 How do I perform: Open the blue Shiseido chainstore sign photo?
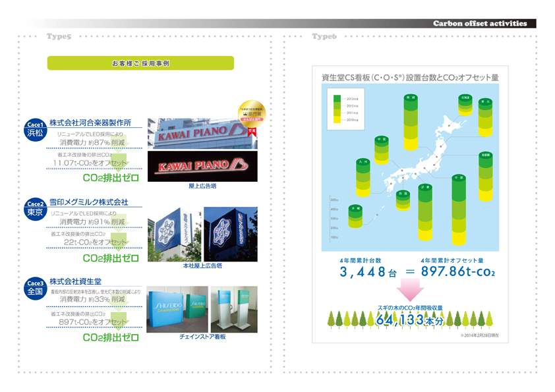tap(177, 309)
